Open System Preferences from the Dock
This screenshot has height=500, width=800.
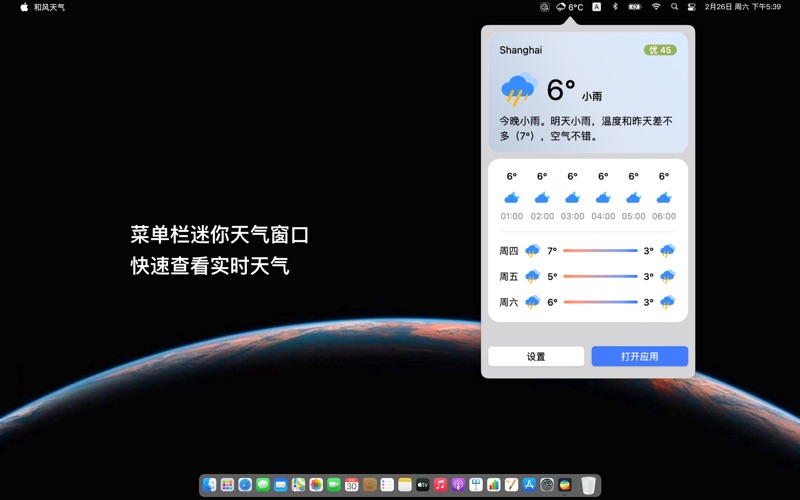tap(547, 485)
